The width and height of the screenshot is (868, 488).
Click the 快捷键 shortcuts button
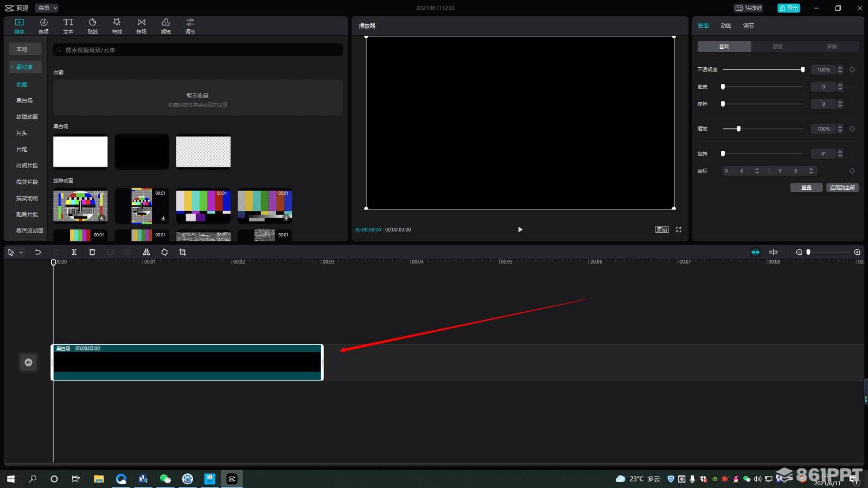[749, 8]
